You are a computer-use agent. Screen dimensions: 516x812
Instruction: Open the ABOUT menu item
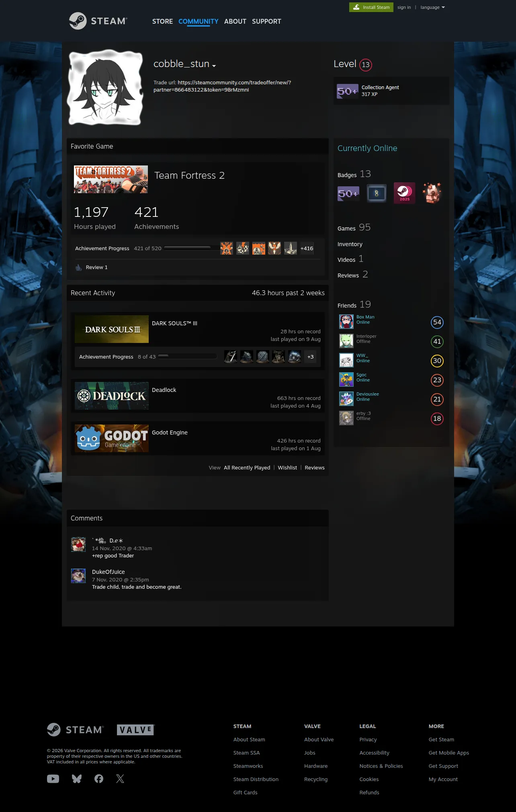(235, 21)
